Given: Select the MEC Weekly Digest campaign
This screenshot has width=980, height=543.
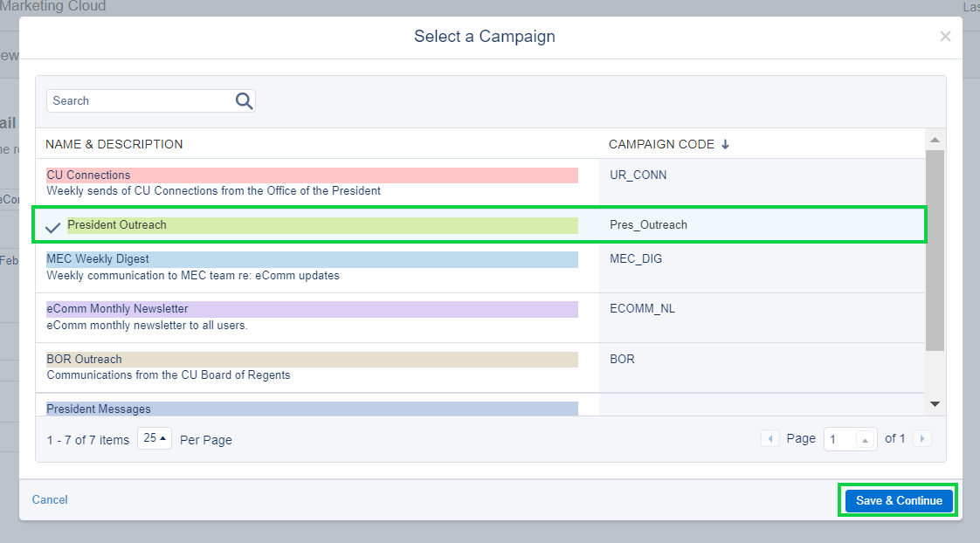Looking at the screenshot, I should pos(312,258).
